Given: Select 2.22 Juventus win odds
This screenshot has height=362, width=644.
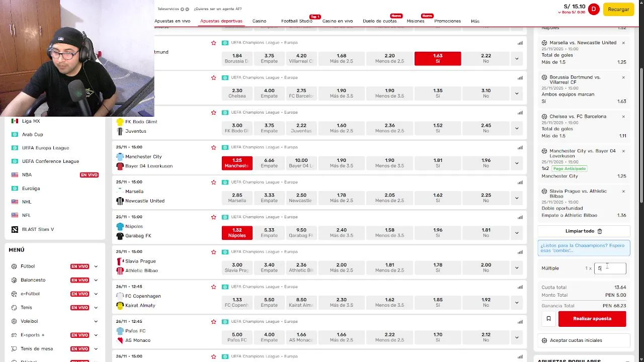Looking at the screenshot, I should click(301, 128).
